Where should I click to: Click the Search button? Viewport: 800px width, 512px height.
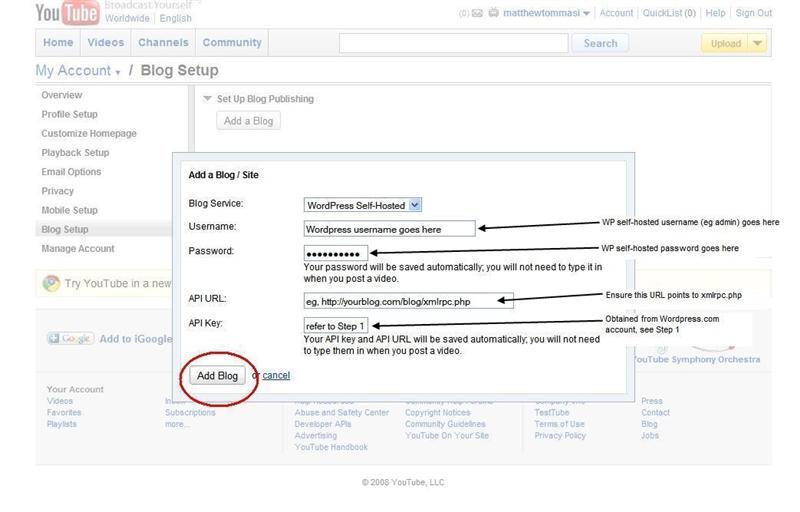pyautogui.click(x=600, y=43)
